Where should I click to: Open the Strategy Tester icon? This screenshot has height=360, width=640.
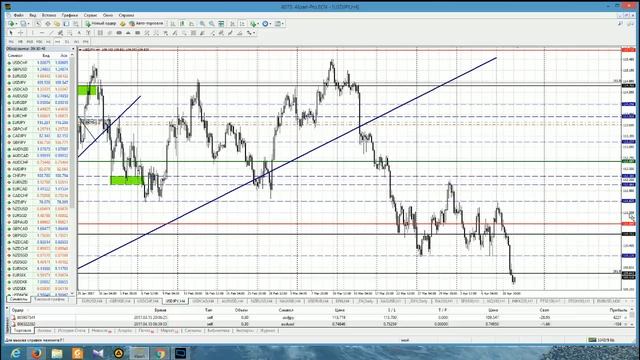pyautogui.click(x=76, y=24)
